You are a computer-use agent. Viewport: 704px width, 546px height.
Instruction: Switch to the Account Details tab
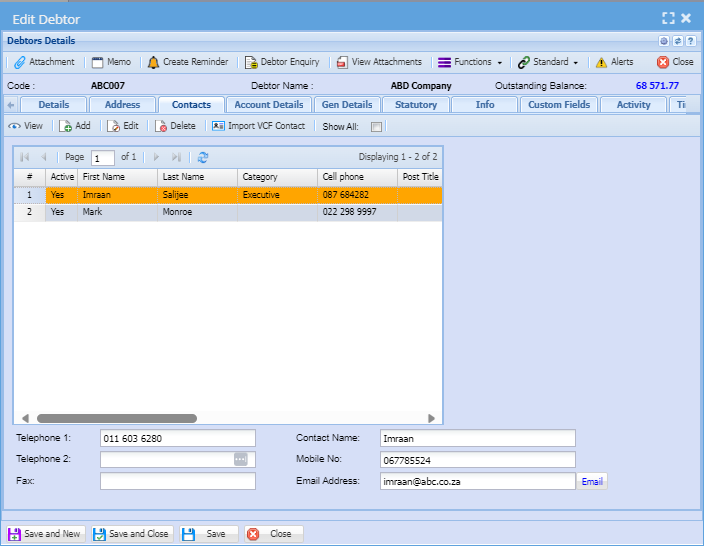pos(268,105)
